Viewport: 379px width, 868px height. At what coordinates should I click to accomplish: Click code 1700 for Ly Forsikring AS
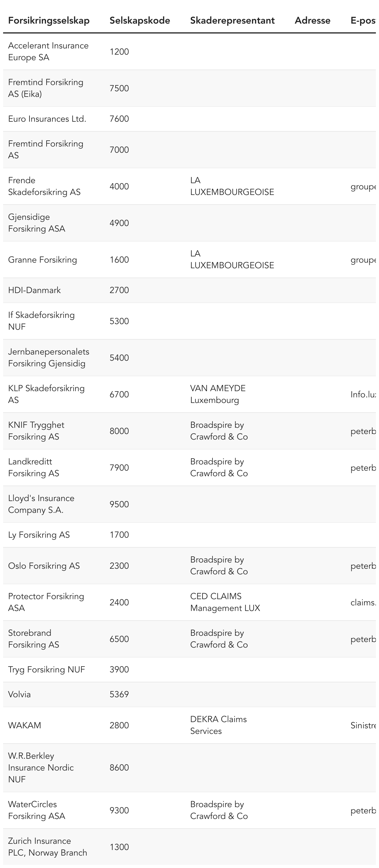119,535
